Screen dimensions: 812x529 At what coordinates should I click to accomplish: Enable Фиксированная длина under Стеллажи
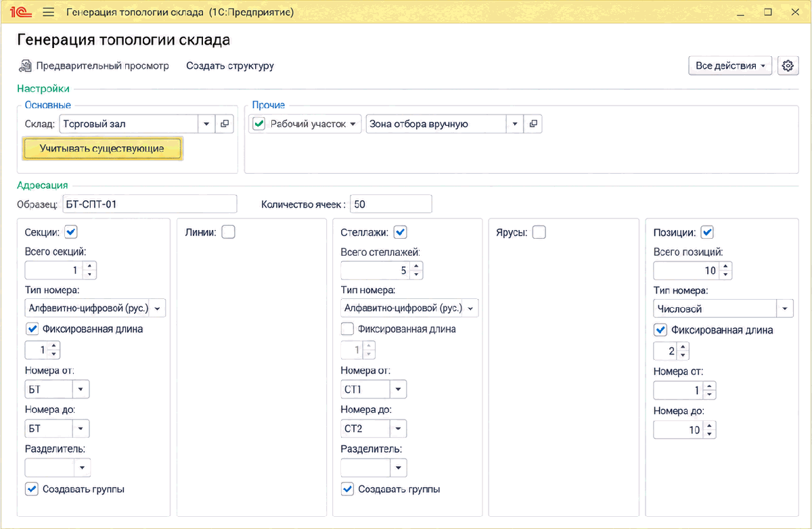[x=347, y=329]
